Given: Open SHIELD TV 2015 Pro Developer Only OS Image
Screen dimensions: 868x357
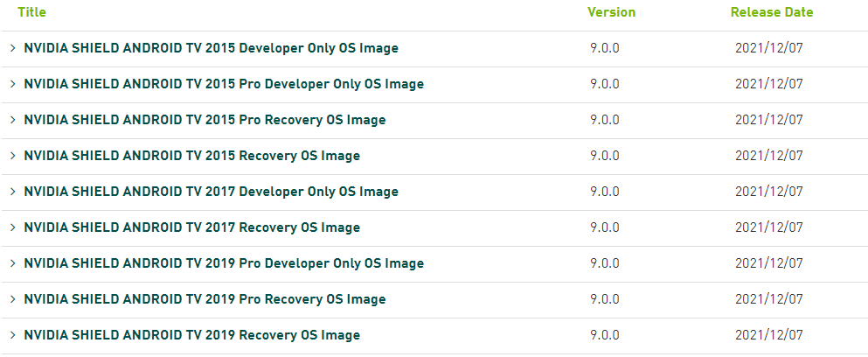Looking at the screenshot, I should pyautogui.click(x=224, y=84).
